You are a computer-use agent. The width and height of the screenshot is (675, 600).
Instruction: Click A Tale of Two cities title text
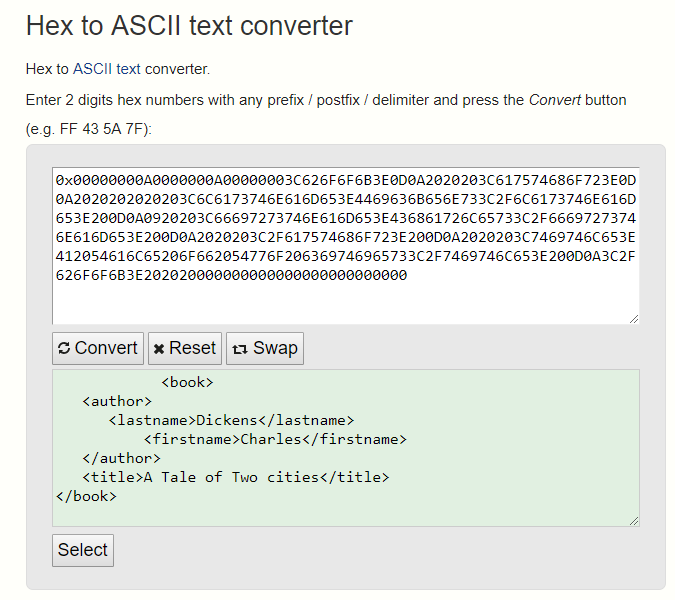click(231, 477)
